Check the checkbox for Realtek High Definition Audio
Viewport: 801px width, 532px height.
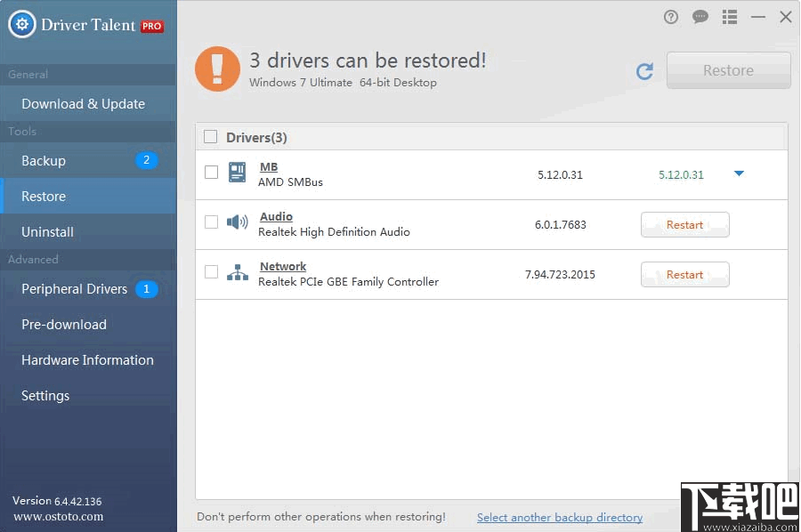pyautogui.click(x=210, y=223)
